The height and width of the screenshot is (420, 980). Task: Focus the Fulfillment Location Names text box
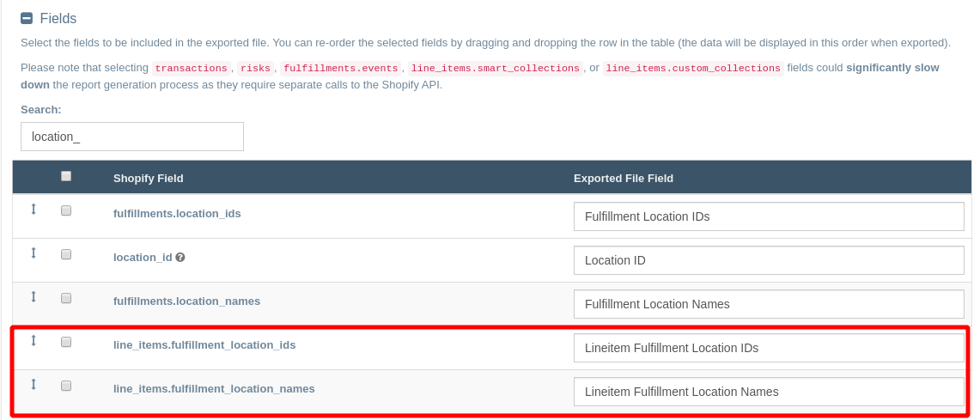[x=769, y=304]
